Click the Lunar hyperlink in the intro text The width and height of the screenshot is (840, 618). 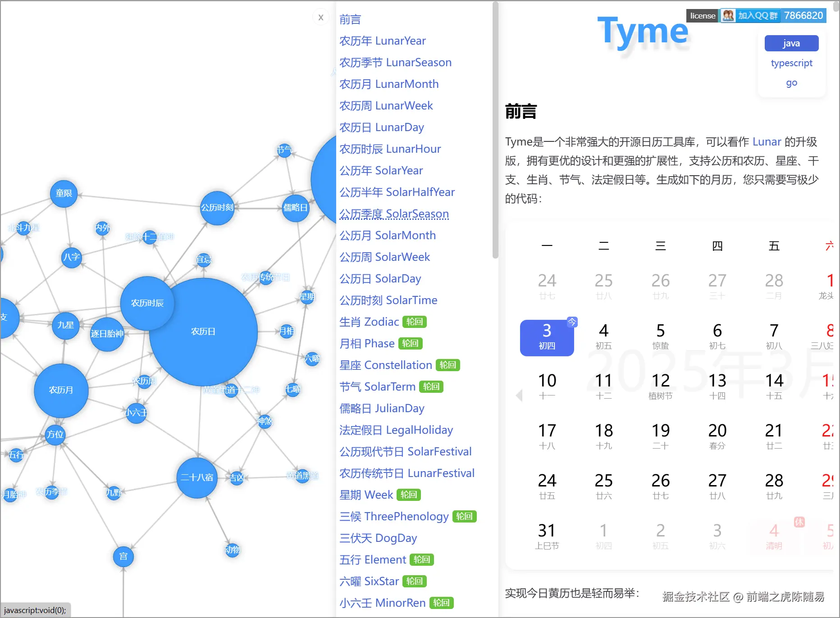pos(767,141)
